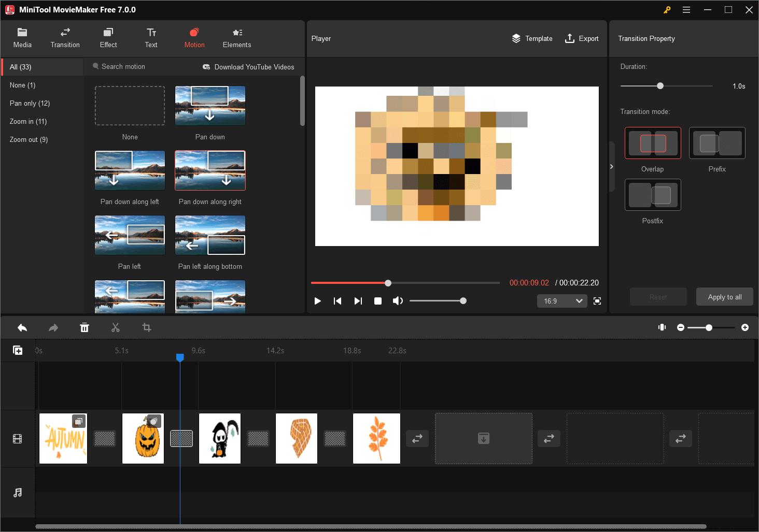The height and width of the screenshot is (532, 759).
Task: Expand the hamburger menu
Action: (686, 9)
